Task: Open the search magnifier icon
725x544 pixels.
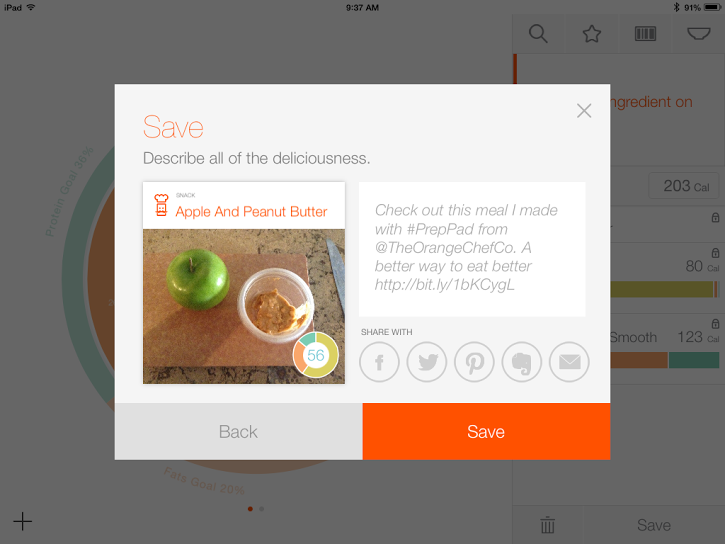Action: (x=538, y=34)
